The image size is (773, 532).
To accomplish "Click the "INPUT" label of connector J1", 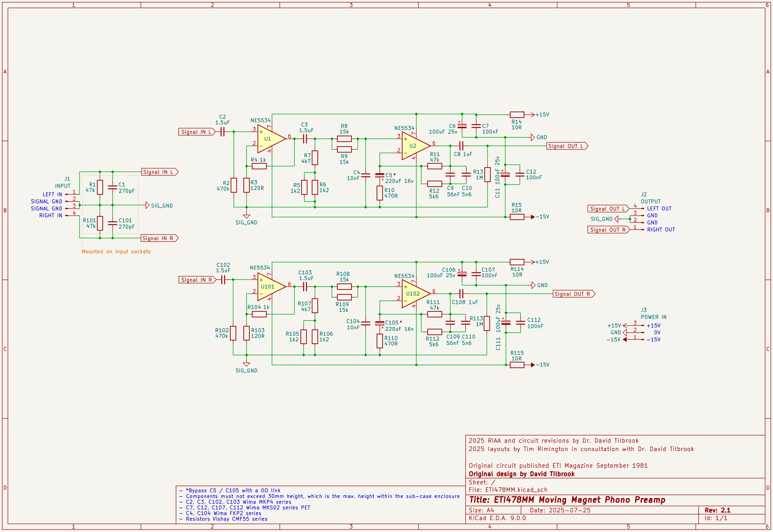I will click(x=63, y=186).
